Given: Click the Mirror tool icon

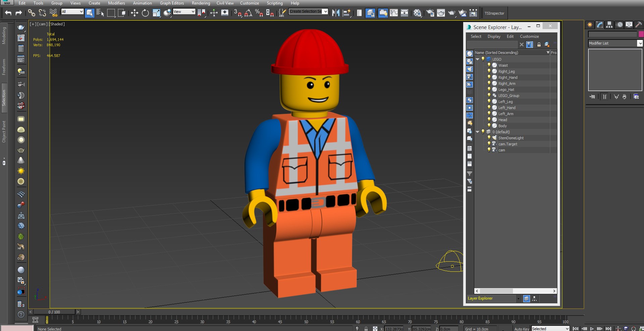Looking at the screenshot, I should tap(336, 13).
